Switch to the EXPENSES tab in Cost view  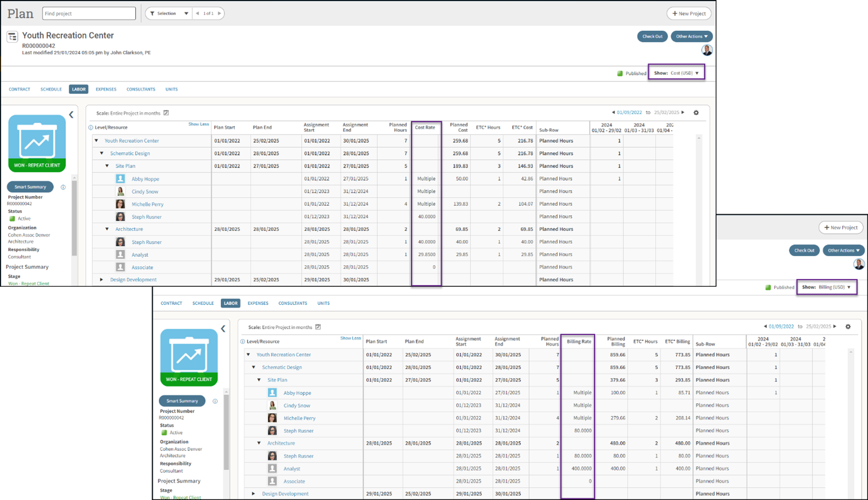coord(106,89)
